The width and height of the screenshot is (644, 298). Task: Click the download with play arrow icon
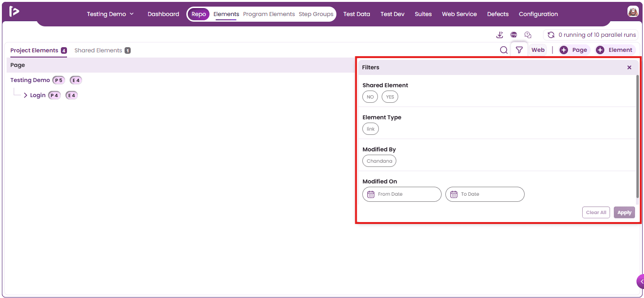click(x=500, y=35)
